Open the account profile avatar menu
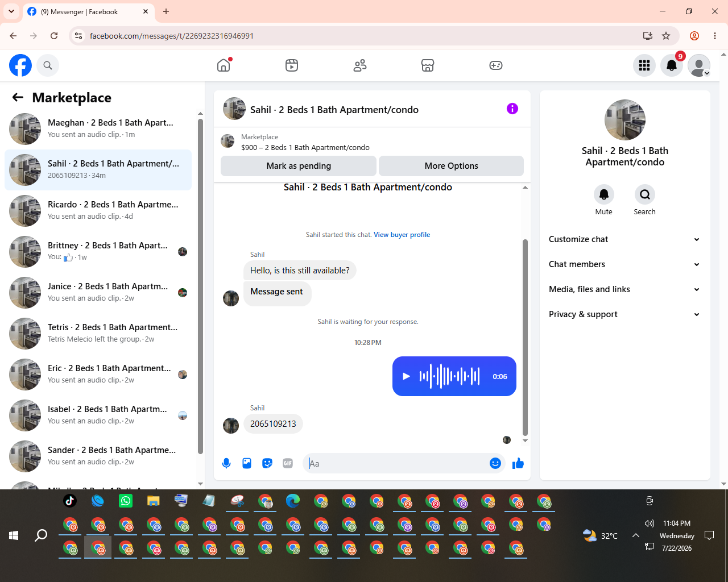Image resolution: width=728 pixels, height=582 pixels. pos(699,65)
